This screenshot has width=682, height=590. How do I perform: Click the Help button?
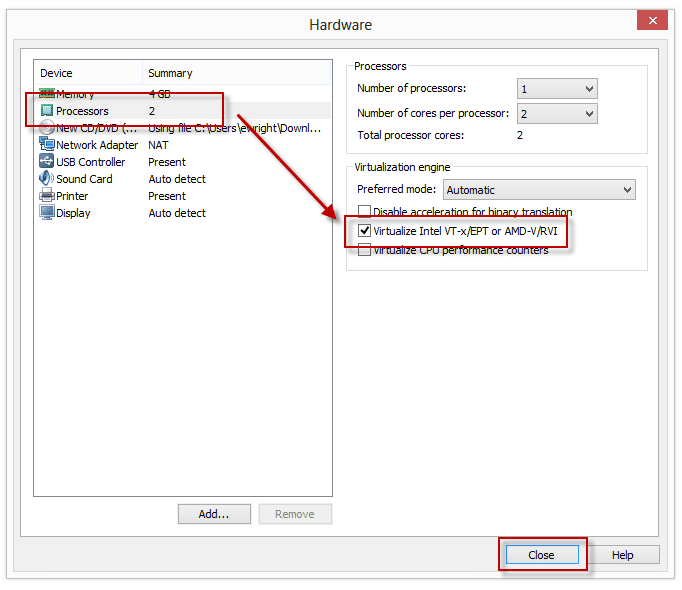coord(622,555)
